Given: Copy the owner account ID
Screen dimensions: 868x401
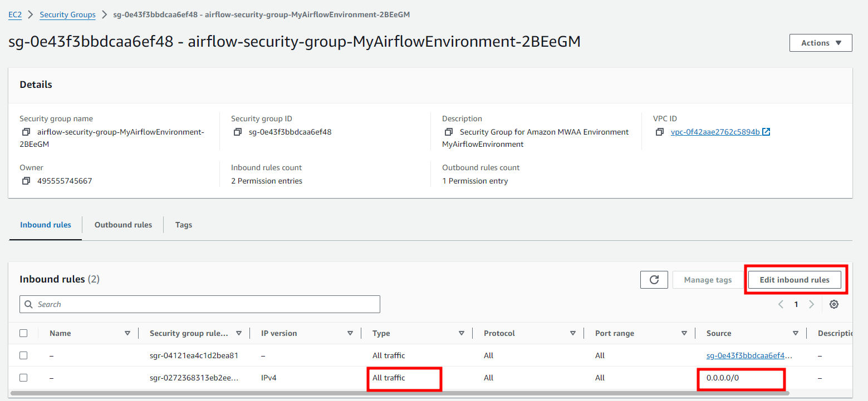Looking at the screenshot, I should click(x=26, y=181).
